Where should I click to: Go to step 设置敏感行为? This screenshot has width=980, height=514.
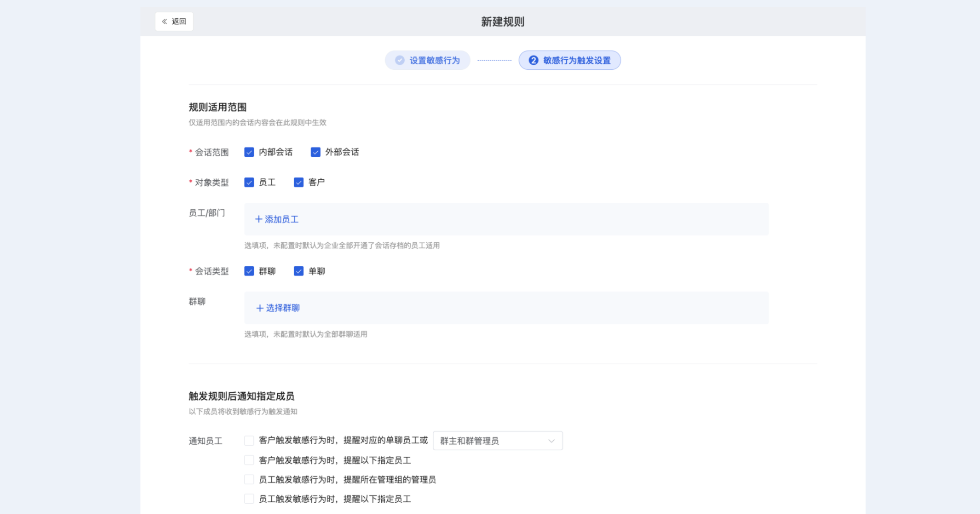coord(427,60)
